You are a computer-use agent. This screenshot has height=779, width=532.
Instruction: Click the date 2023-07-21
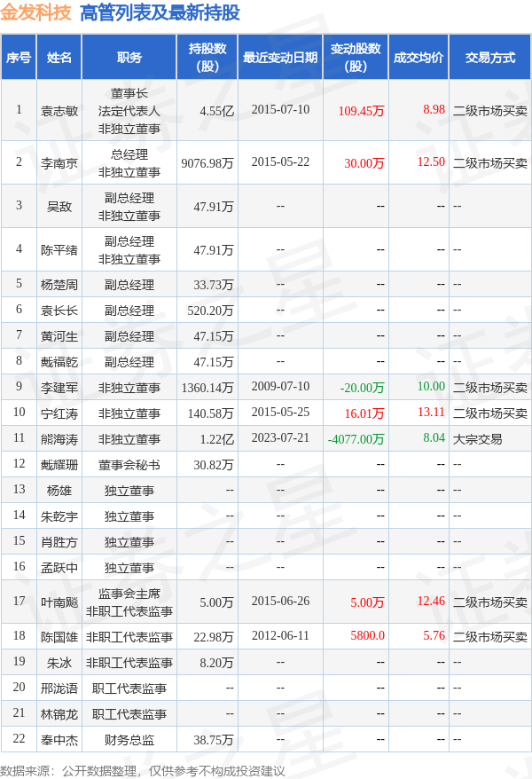point(280,437)
